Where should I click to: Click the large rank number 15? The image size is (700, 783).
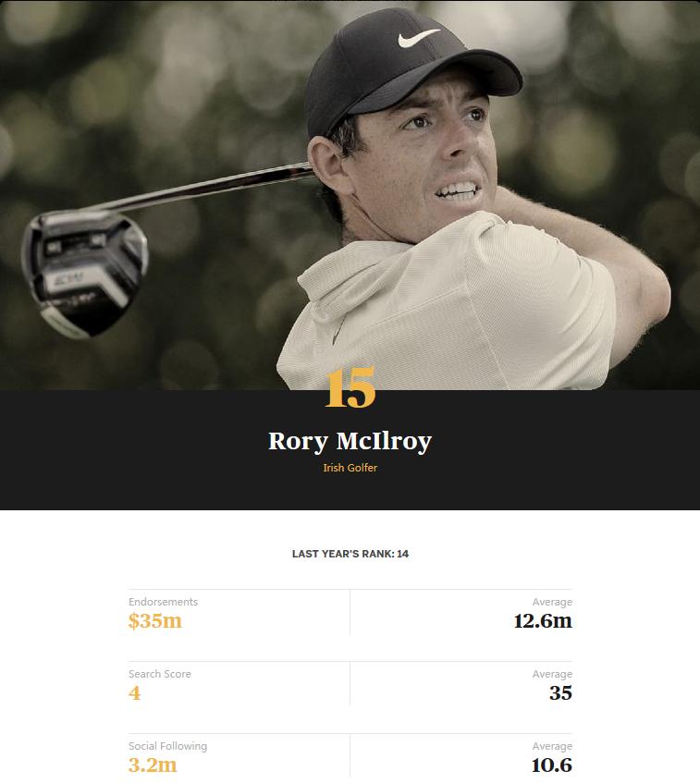pos(350,389)
